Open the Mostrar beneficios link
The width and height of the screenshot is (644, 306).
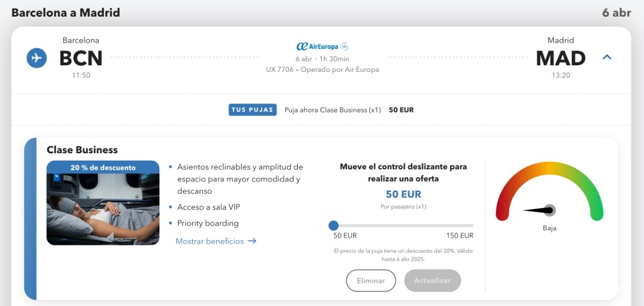click(x=210, y=241)
